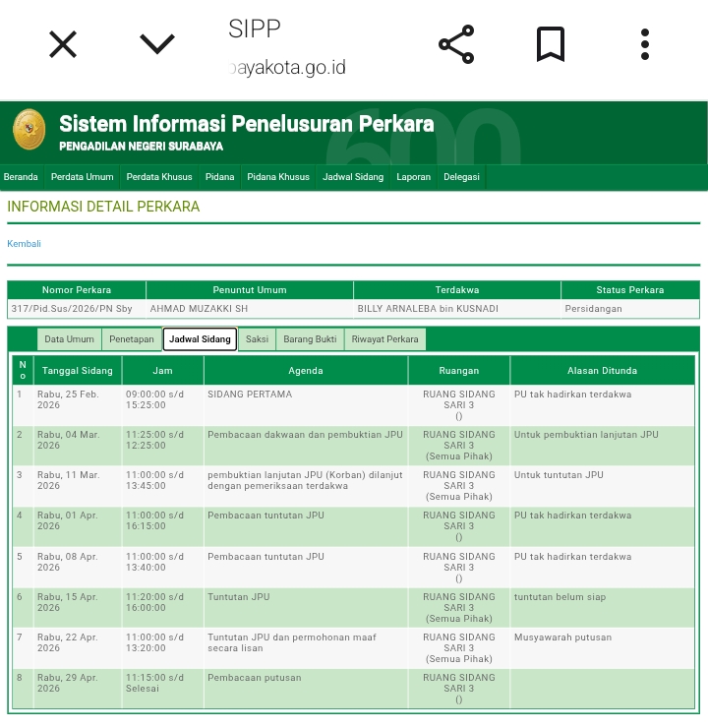Open the Perdata Umum menu
The image size is (708, 728).
[x=83, y=177]
